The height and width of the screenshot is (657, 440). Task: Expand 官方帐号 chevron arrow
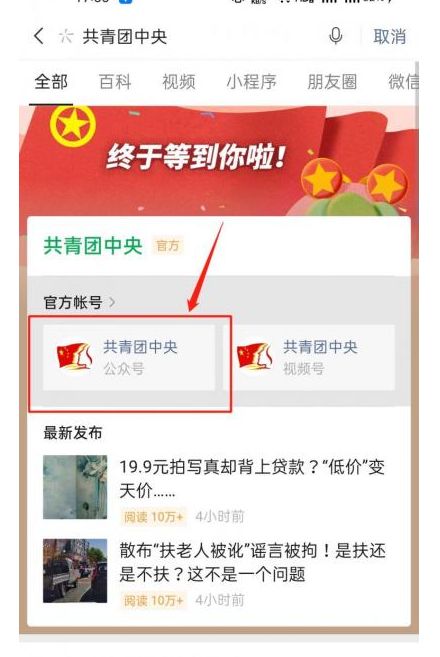[112, 302]
